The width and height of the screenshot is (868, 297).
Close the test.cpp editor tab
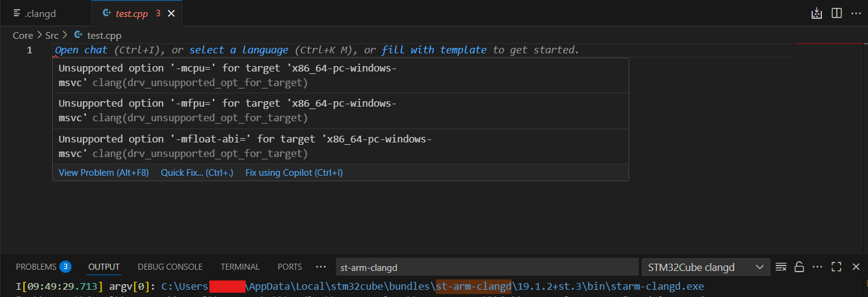[172, 13]
